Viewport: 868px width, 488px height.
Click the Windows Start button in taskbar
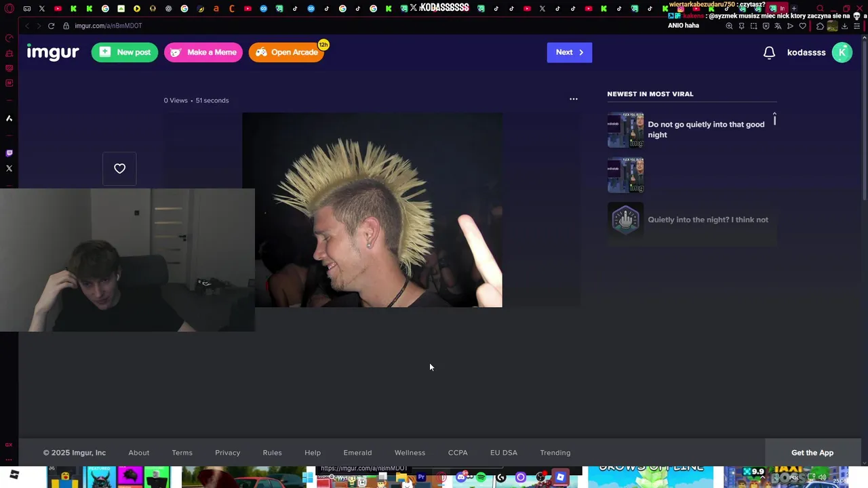[308, 478]
